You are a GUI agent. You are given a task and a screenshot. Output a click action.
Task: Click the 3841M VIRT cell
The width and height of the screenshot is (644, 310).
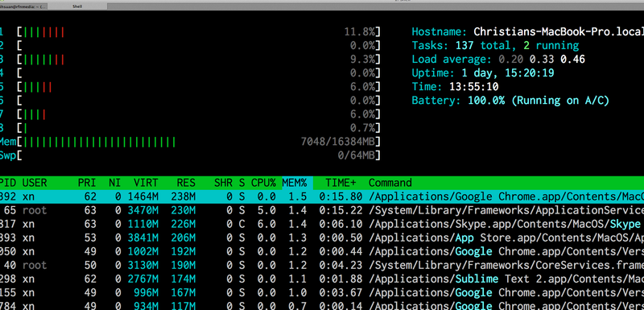point(143,238)
